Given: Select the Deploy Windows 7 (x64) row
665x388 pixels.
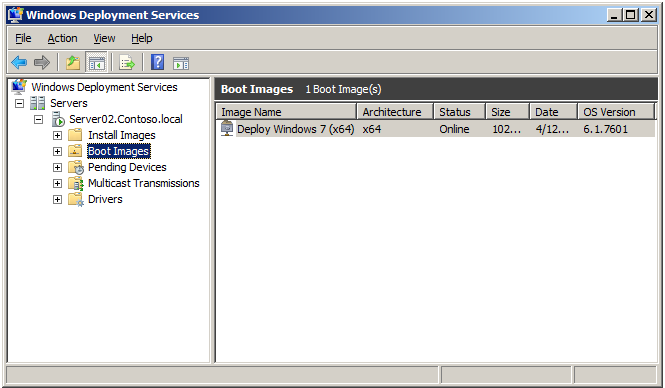Looking at the screenshot, I should (x=436, y=129).
